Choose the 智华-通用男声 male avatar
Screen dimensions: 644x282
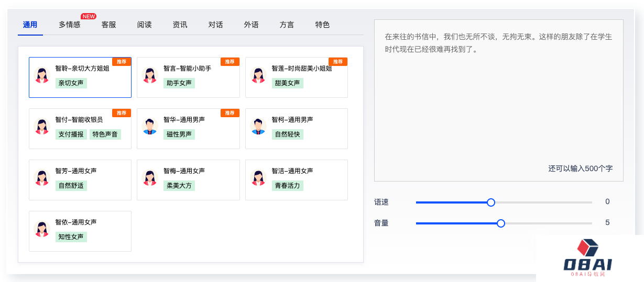(150, 126)
